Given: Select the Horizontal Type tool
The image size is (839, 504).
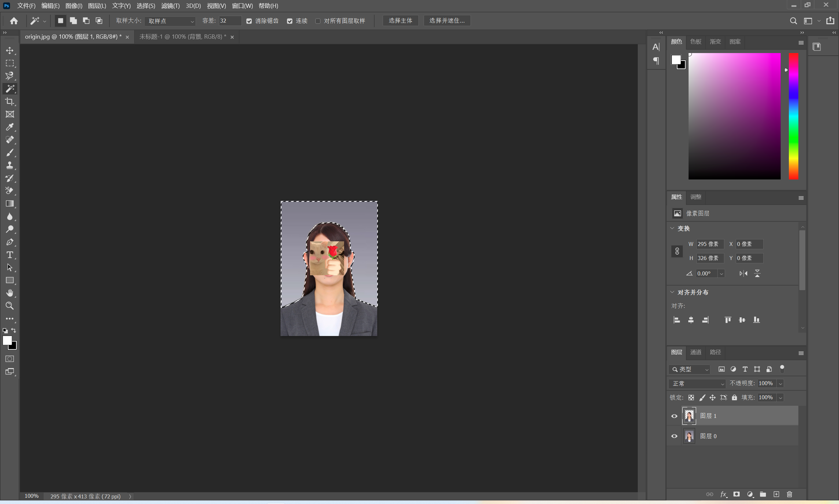Looking at the screenshot, I should (10, 255).
